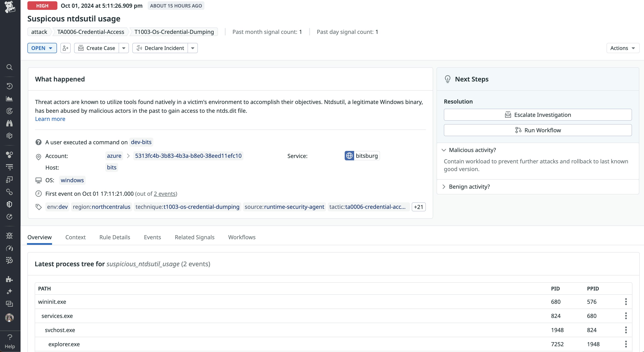The height and width of the screenshot is (352, 644).
Task: Open kebab menu for wininit.exe row
Action: pyautogui.click(x=626, y=302)
